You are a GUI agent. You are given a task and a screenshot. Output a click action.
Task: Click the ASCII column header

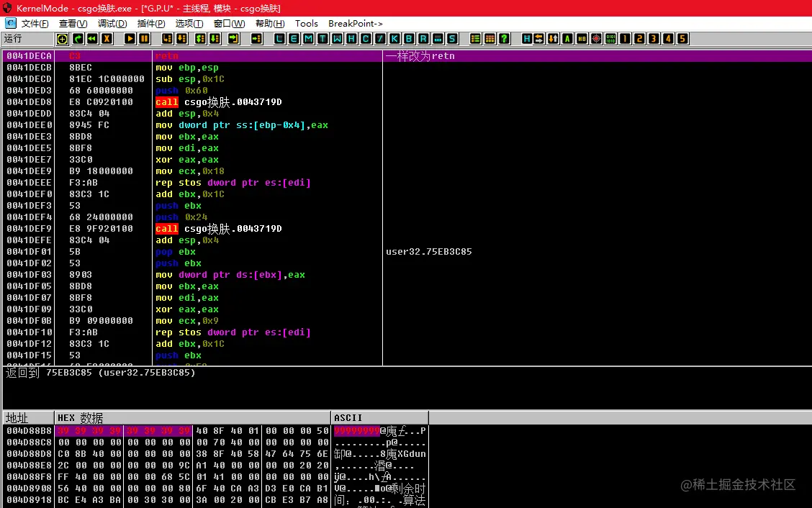[379, 418]
